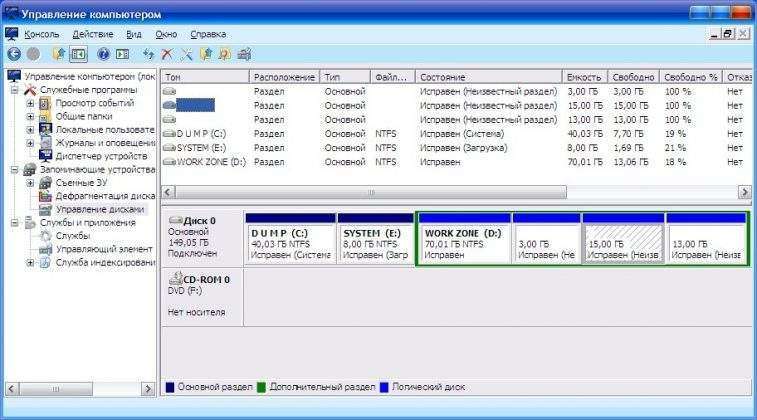
Task: Click the volume list's scroll-right arrow
Action: pyautogui.click(x=744, y=192)
